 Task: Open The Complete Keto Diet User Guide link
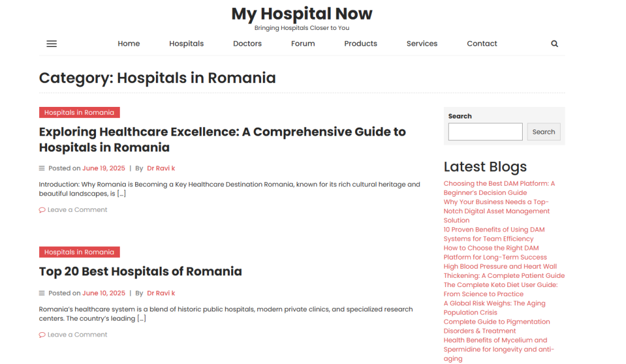pos(501,289)
